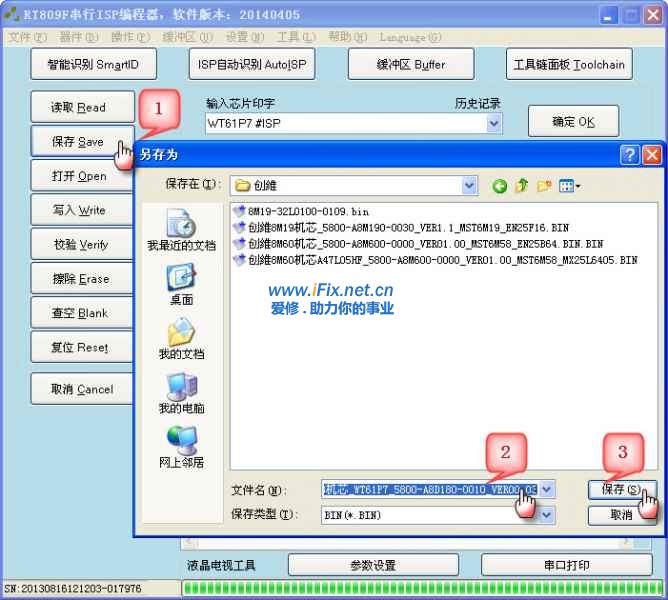Click the 智能识别 SmartID button

click(x=93, y=65)
